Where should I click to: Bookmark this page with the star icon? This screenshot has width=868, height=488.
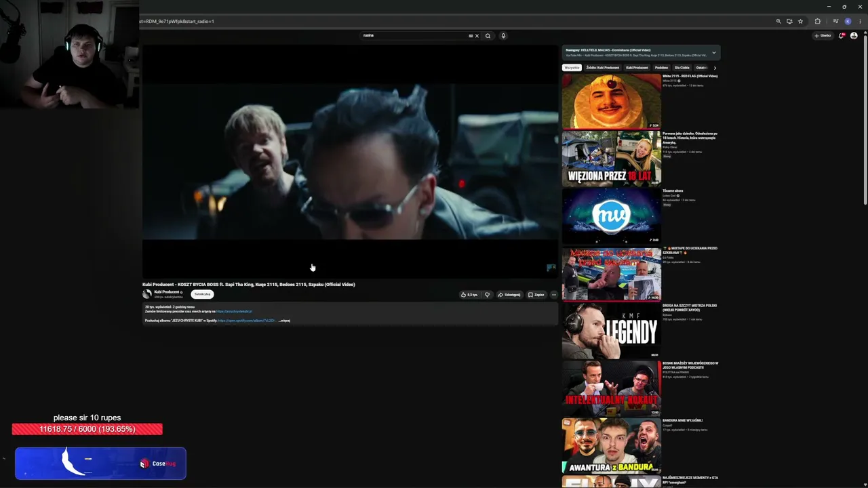coord(800,21)
